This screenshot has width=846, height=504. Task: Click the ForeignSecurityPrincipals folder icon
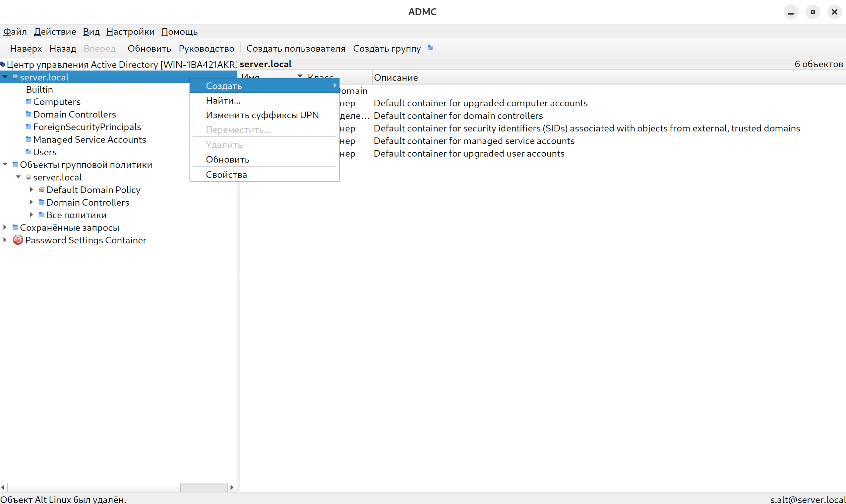pyautogui.click(x=29, y=127)
